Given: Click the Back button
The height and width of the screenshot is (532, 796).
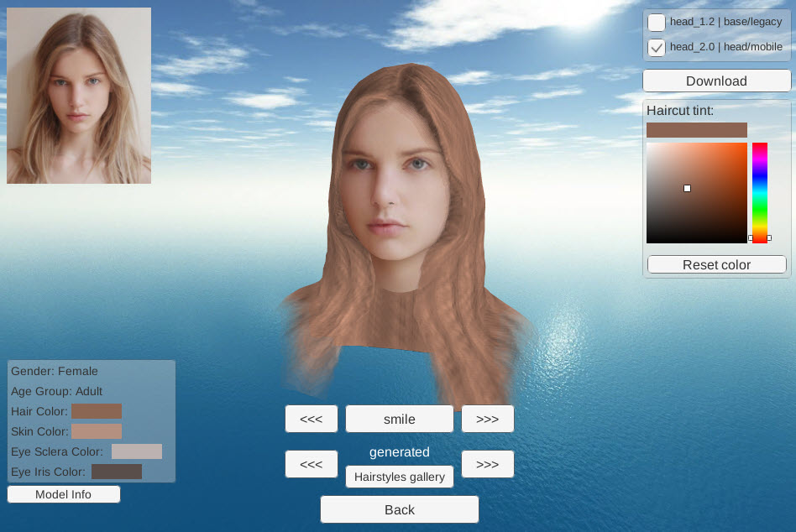Looking at the screenshot, I should (399, 509).
